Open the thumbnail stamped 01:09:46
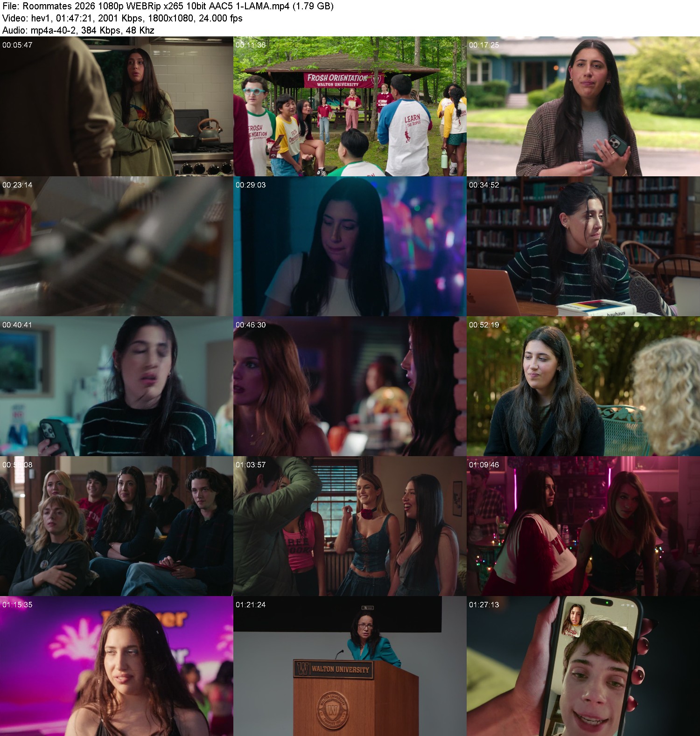700x736 pixels. 583,526
